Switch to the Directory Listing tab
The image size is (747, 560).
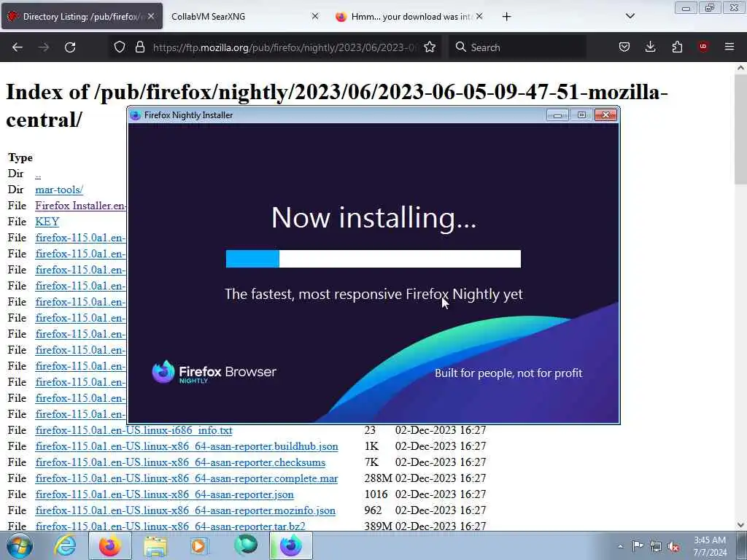point(82,16)
